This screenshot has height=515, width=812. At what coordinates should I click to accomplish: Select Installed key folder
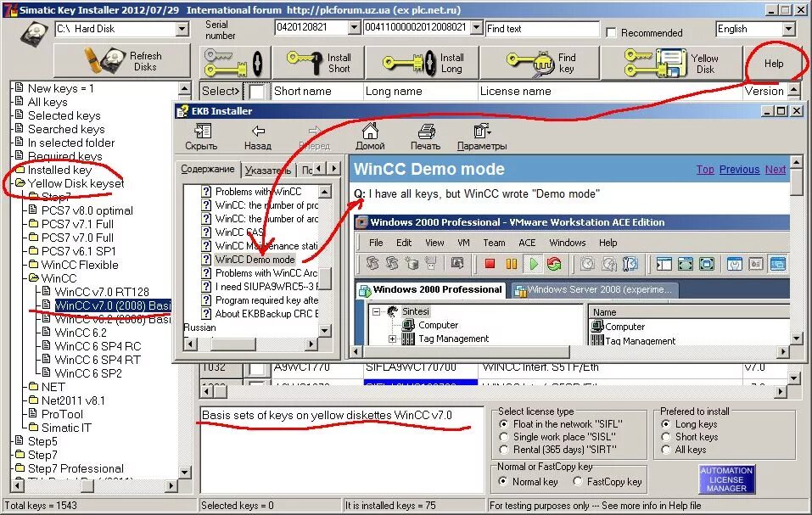(x=59, y=170)
